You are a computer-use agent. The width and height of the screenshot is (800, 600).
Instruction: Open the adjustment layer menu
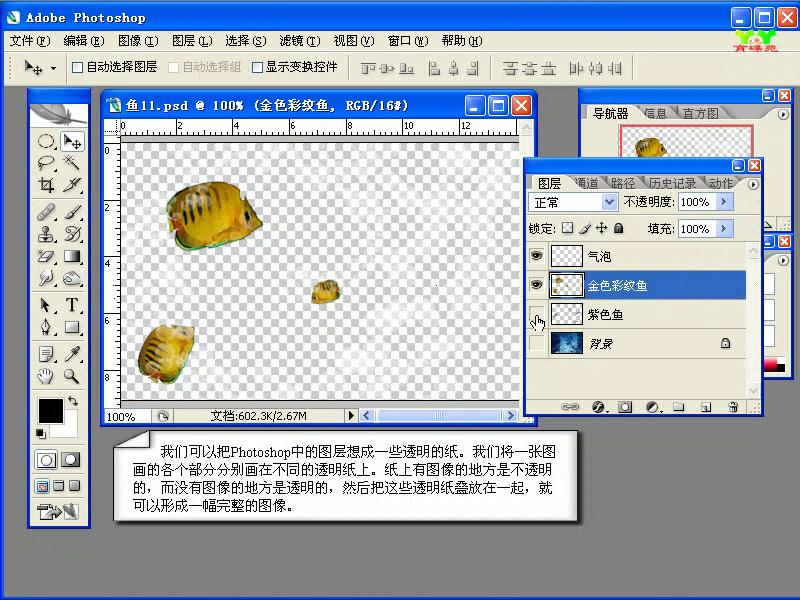tap(652, 407)
